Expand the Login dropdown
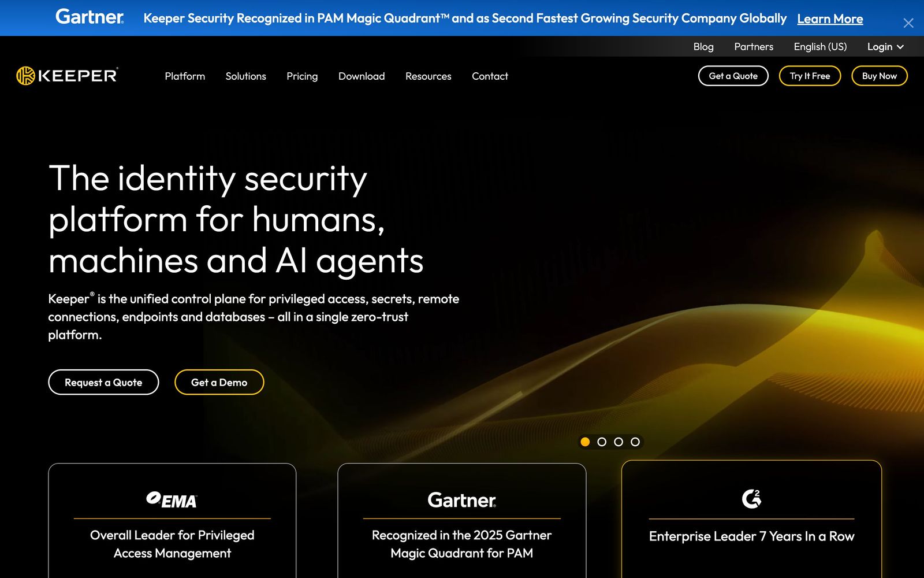924x578 pixels. [885, 47]
